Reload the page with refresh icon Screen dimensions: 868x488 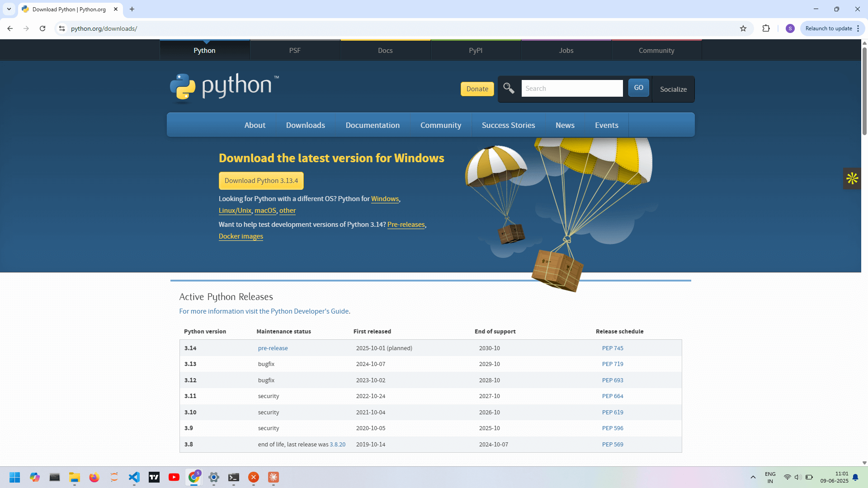point(42,28)
